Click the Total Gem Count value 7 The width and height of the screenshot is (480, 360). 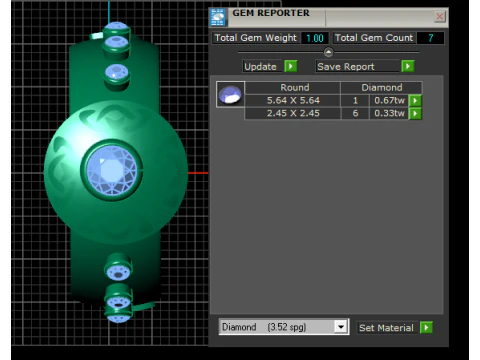point(430,38)
